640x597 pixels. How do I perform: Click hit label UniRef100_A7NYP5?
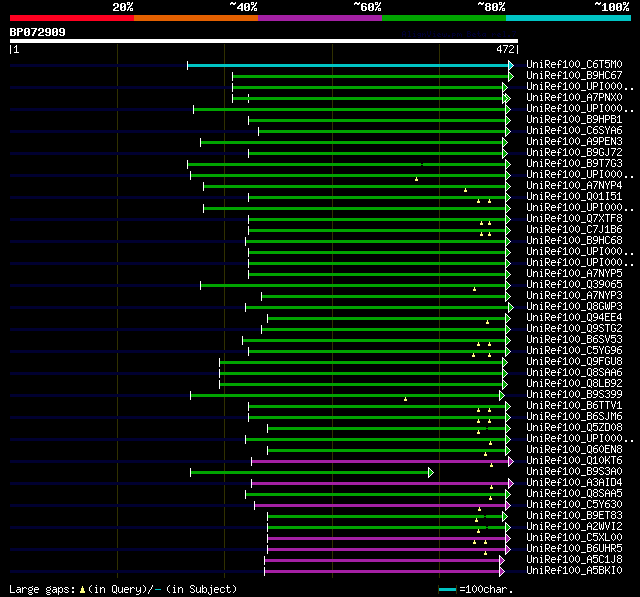pos(574,273)
